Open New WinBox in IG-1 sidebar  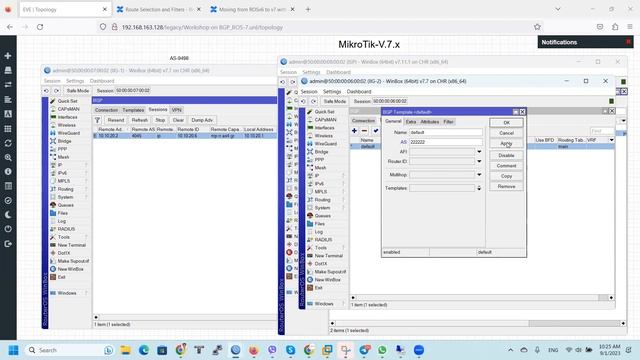(70, 269)
